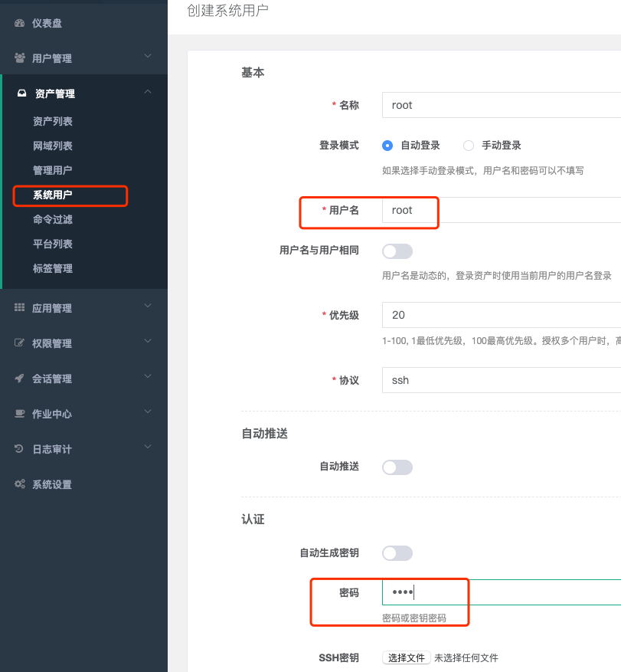Image resolution: width=621 pixels, height=672 pixels.
Task: Expand the 日志审计 menu chevron
Action: coord(148,447)
